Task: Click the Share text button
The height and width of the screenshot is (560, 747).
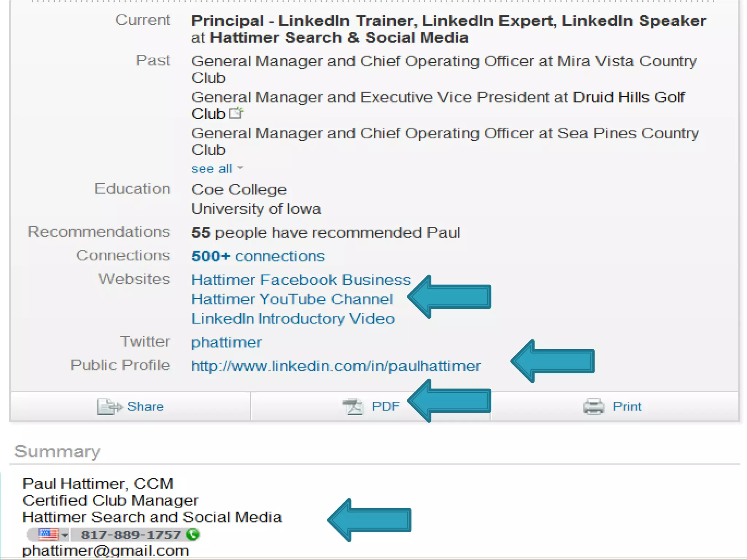Action: tap(145, 407)
